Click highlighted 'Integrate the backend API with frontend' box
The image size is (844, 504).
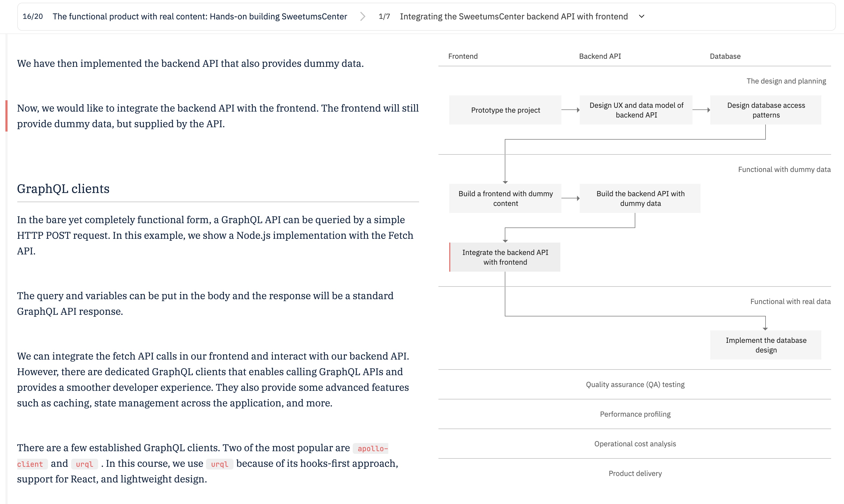point(505,257)
